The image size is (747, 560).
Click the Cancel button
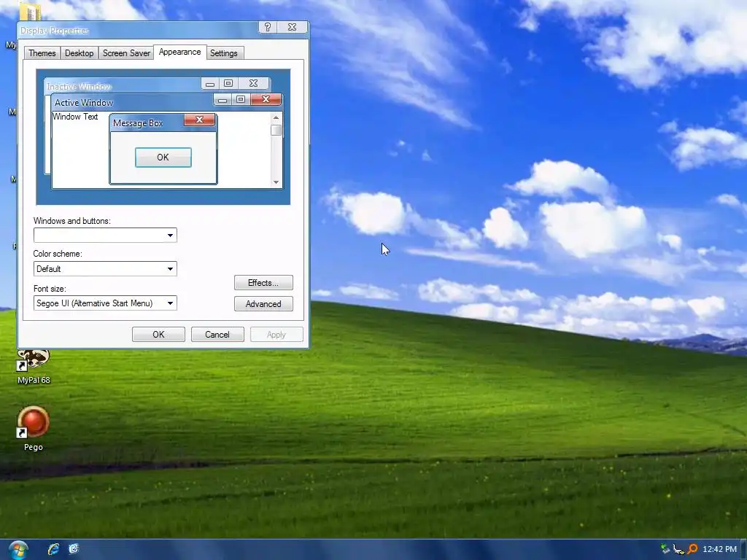tap(217, 334)
